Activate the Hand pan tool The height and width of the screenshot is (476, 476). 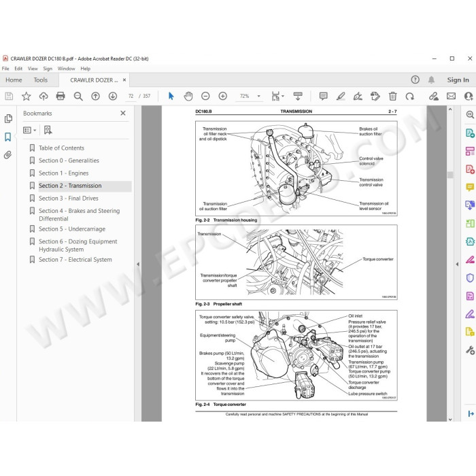pos(188,97)
